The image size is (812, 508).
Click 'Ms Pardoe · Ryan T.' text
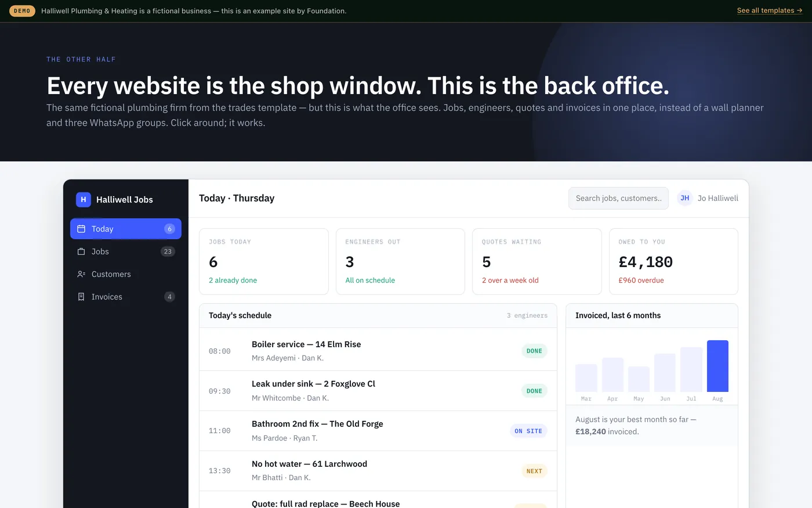pos(285,438)
